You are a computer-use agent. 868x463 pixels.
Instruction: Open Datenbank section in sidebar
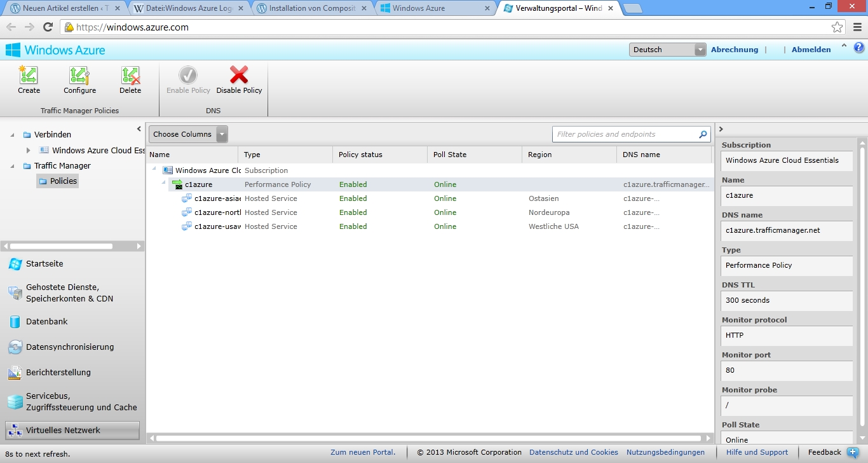click(x=46, y=322)
